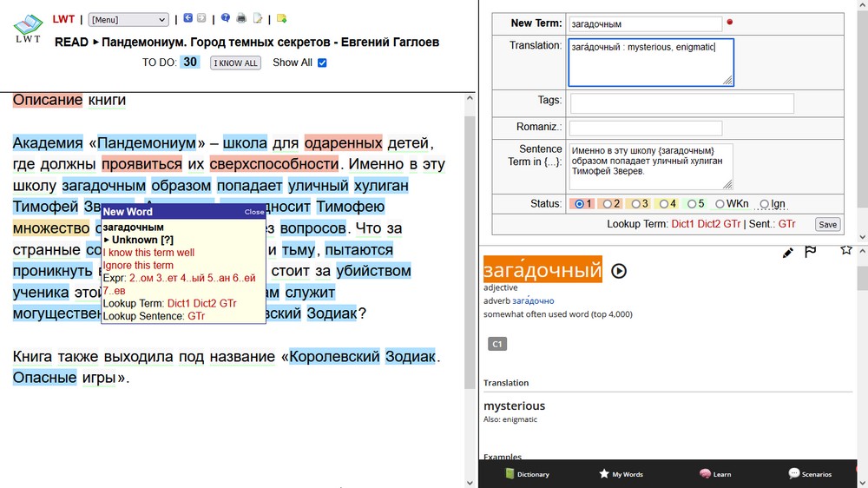Image resolution: width=868 pixels, height=488 pixels.
Task: Click expression '5..ан' in popup
Action: click(218, 278)
